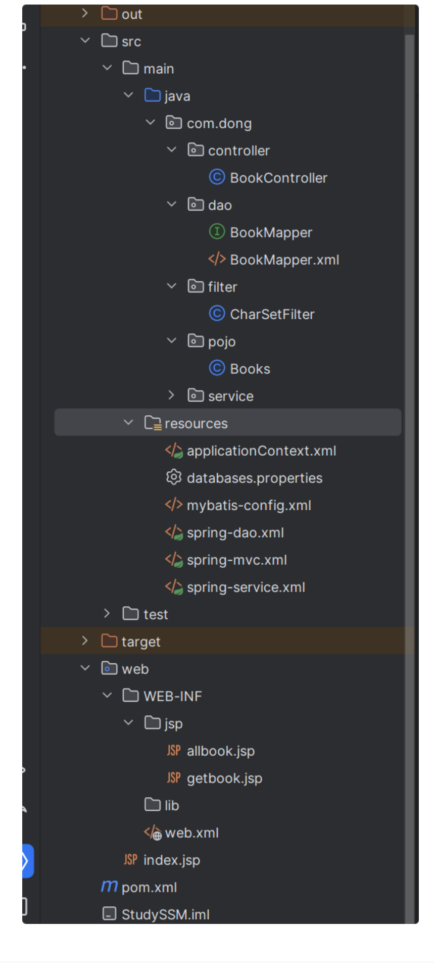Click the Maven pom.xml icon
Image resolution: width=434 pixels, height=980 pixels.
pyautogui.click(x=109, y=887)
